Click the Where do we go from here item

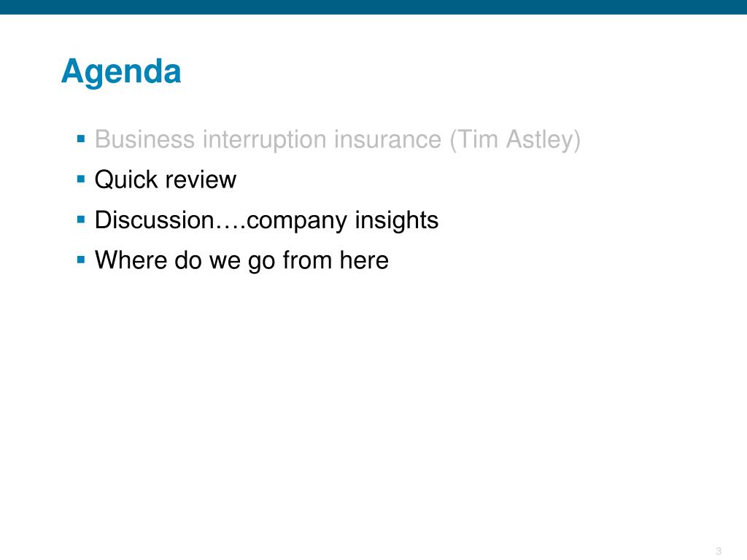pos(241,260)
